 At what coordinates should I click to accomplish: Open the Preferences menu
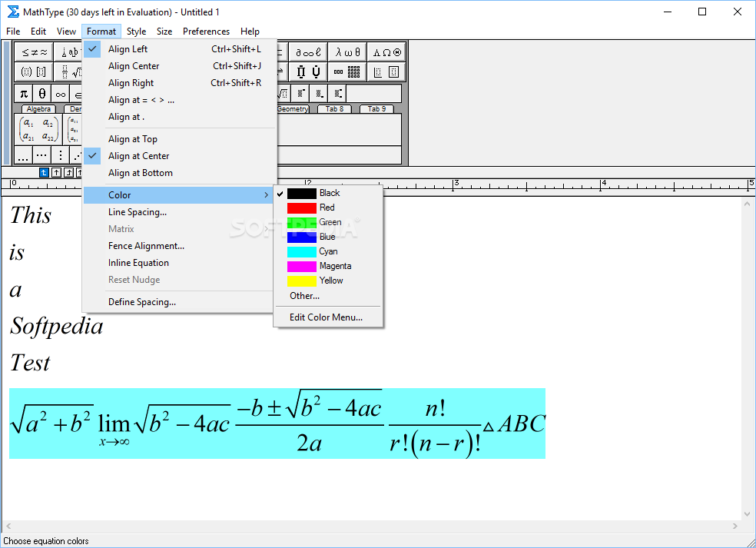(206, 32)
